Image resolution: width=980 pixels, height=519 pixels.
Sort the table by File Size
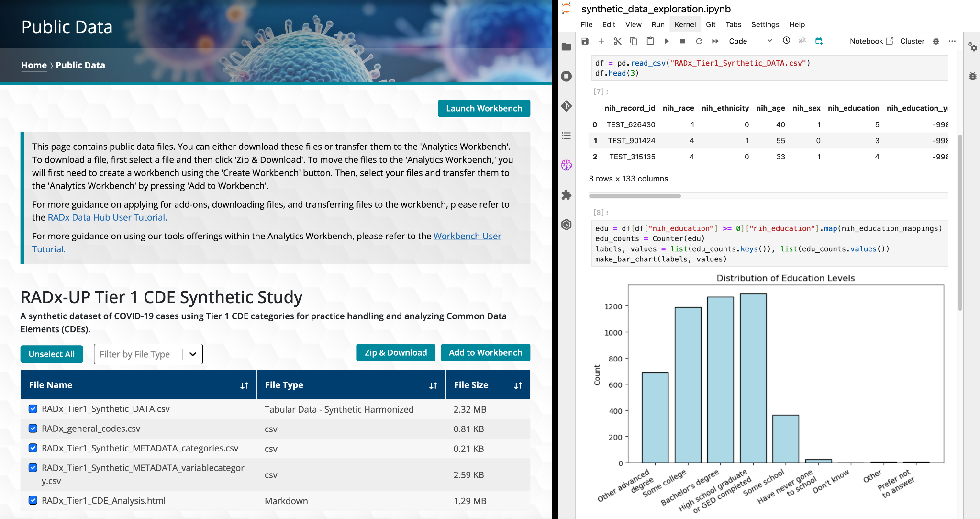coord(518,385)
